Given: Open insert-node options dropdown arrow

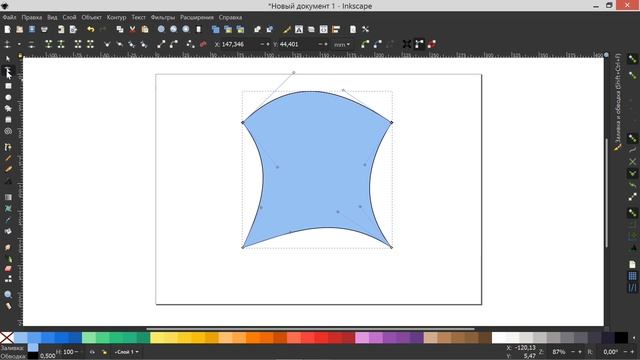Looking at the screenshot, I should tap(19, 44).
